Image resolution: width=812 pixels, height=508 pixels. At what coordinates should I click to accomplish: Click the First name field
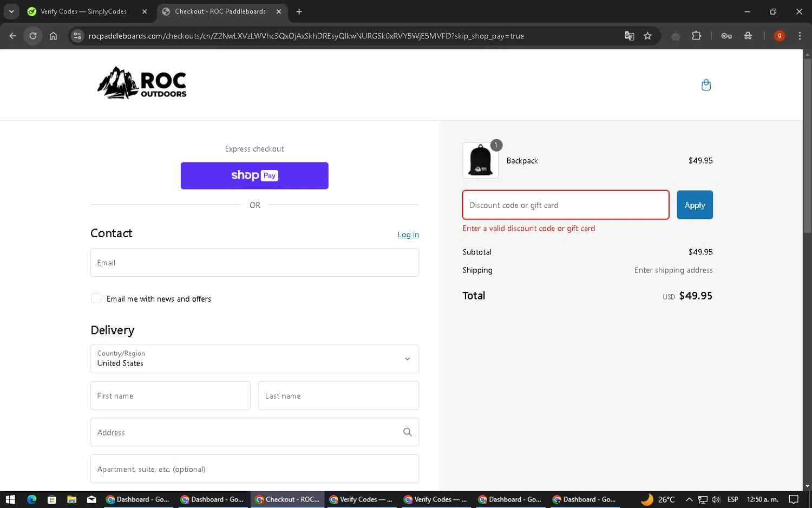(x=171, y=395)
